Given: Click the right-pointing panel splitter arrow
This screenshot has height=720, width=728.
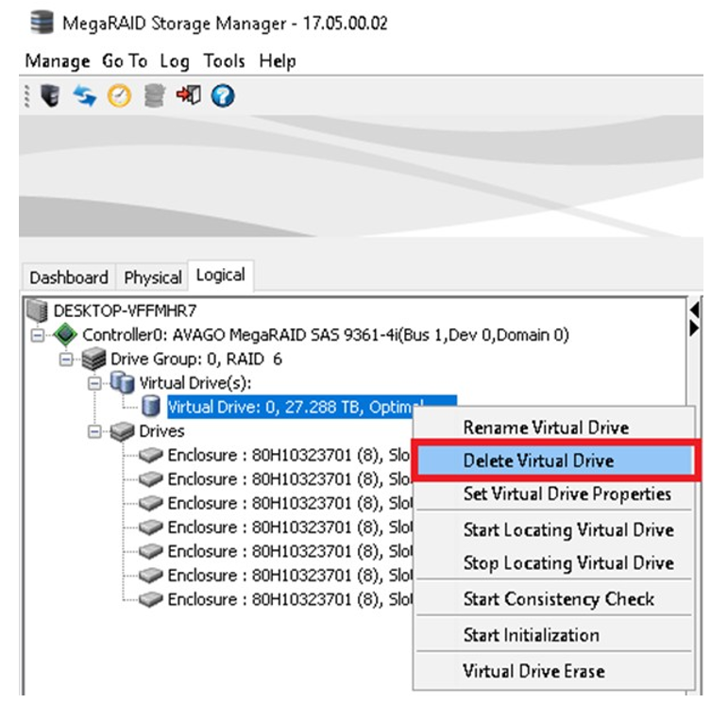Looking at the screenshot, I should 695,328.
